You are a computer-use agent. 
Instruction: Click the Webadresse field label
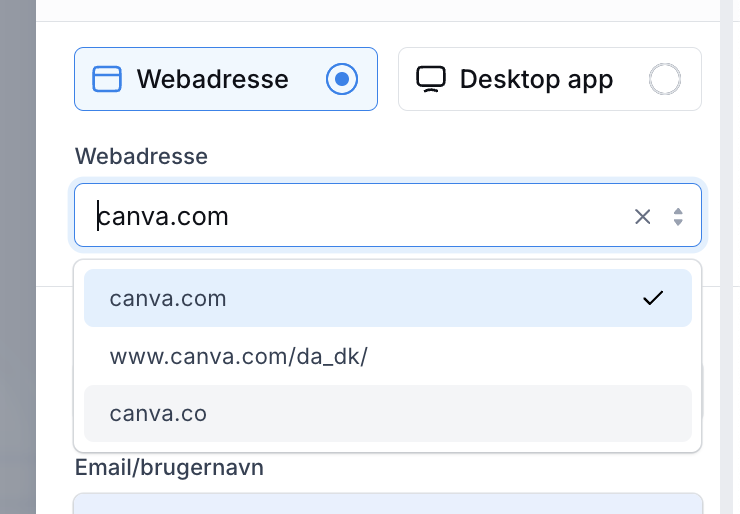click(x=141, y=156)
